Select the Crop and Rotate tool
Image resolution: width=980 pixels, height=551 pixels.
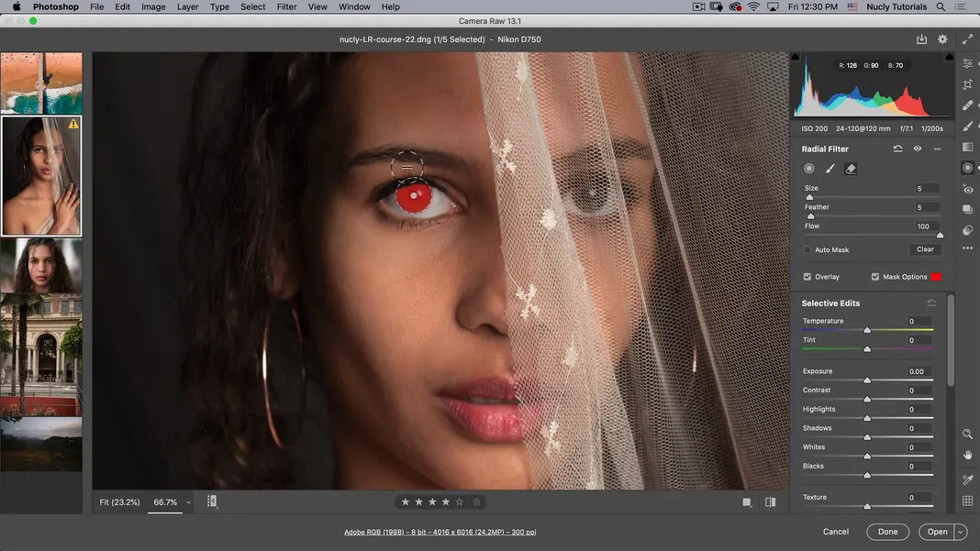(967, 84)
